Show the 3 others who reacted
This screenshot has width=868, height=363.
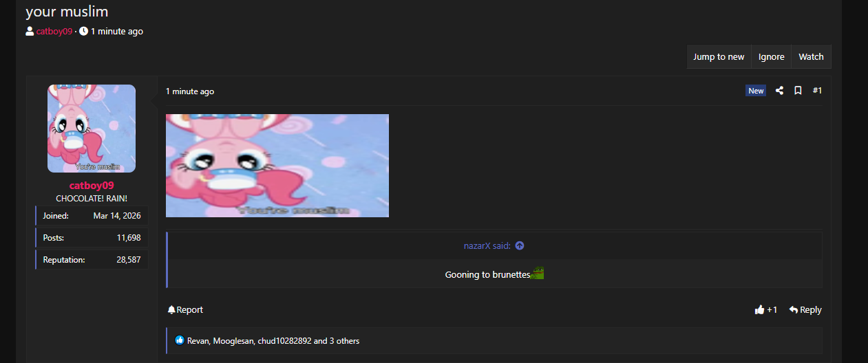(346, 341)
